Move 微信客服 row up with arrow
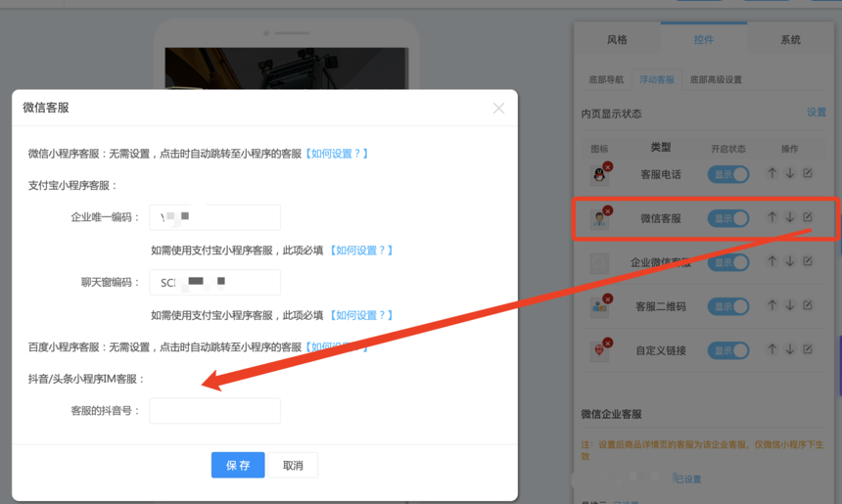 coord(772,217)
